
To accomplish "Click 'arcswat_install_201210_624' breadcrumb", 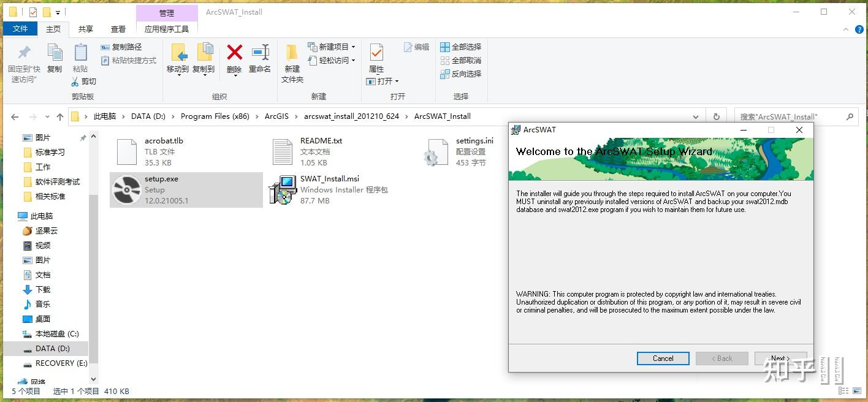I will pyautogui.click(x=352, y=116).
